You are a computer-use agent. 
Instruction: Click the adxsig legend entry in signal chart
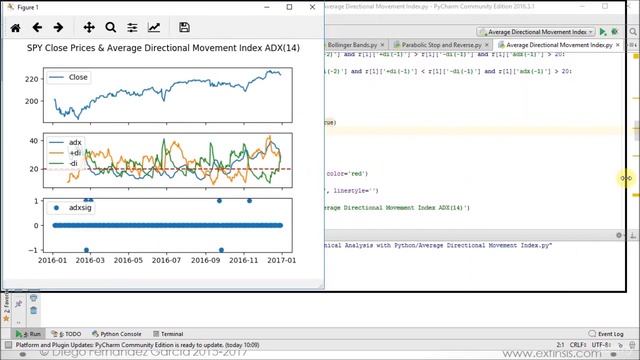pos(72,208)
